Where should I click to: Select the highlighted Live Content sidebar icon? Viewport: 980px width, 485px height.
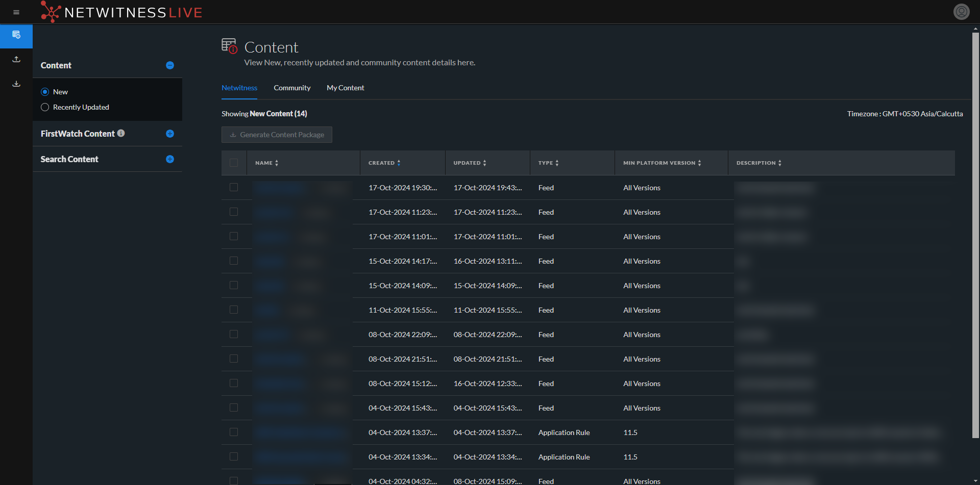(16, 36)
